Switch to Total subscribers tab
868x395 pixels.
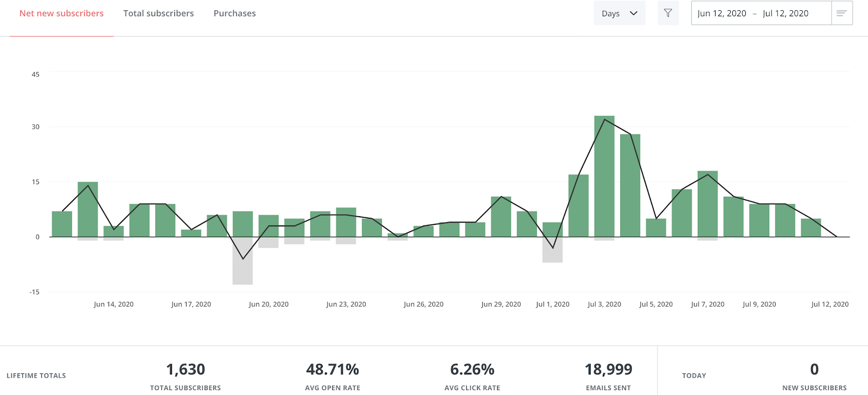coord(158,14)
